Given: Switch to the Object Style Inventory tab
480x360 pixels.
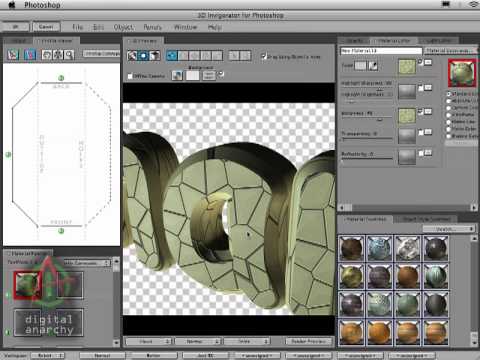Looking at the screenshot, I should tap(426, 219).
